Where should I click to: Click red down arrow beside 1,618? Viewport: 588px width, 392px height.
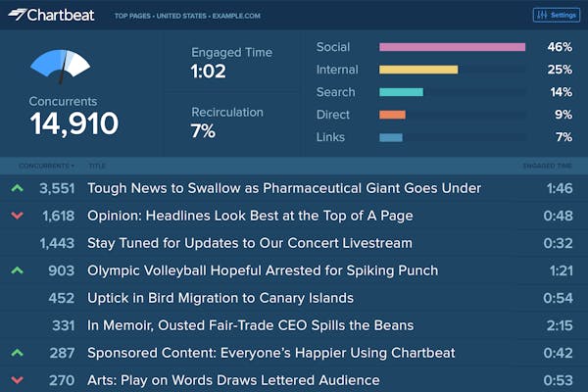(17, 216)
